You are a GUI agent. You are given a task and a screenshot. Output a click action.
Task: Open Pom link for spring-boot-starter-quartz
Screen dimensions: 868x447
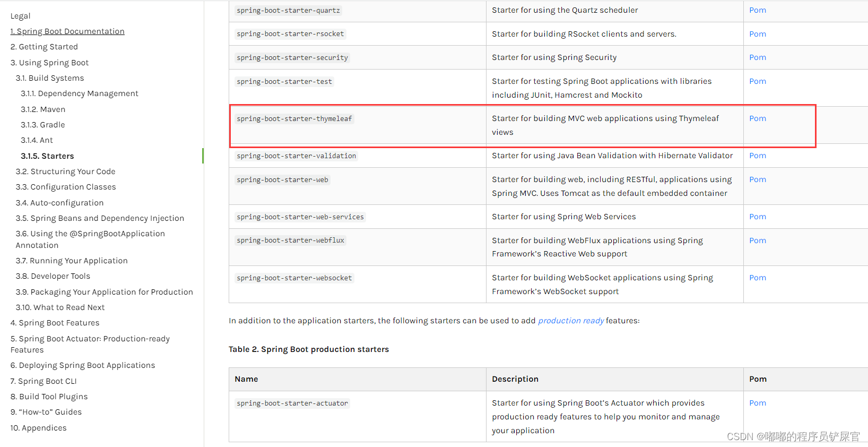tap(758, 10)
